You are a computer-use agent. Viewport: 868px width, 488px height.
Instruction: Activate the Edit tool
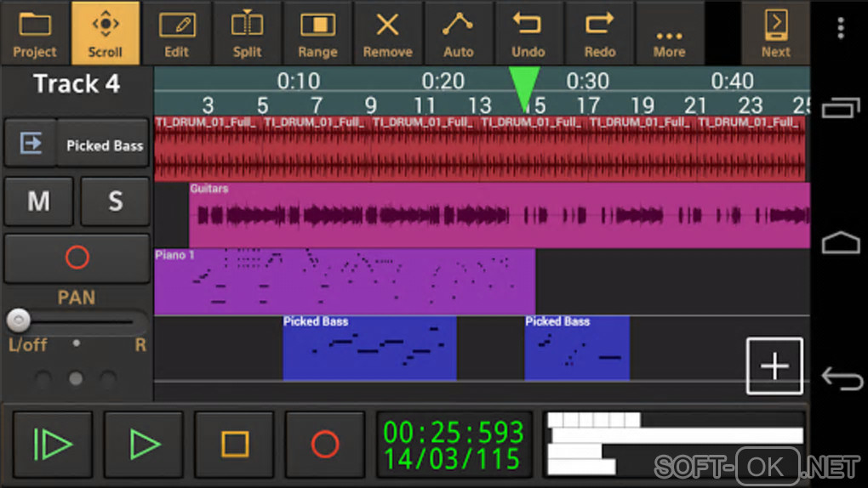pos(177,32)
